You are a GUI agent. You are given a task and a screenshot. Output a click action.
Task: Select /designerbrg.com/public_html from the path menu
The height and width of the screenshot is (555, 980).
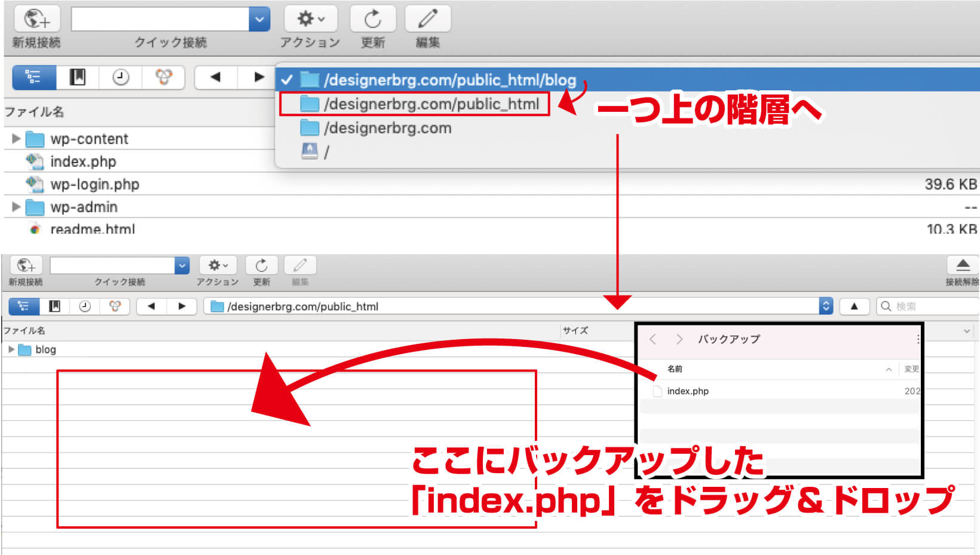[x=431, y=104]
